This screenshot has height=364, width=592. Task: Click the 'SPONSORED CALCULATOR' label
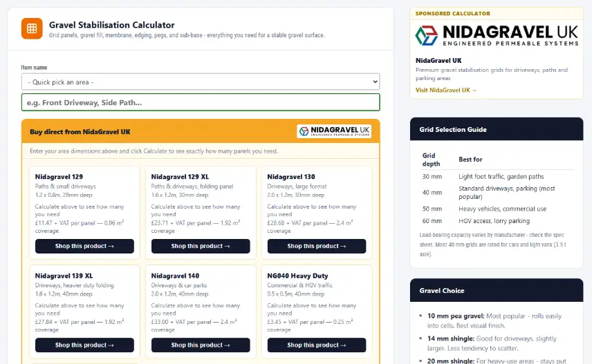[453, 14]
